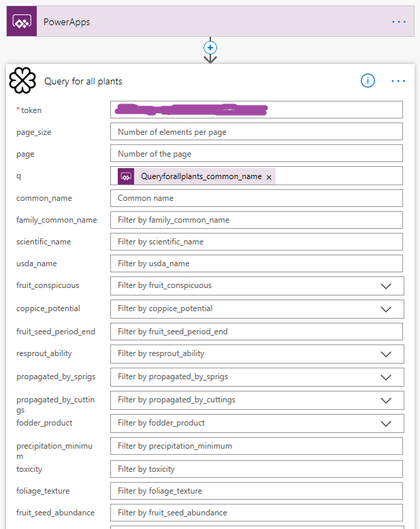Open the PowerApps step ellipsis menu

(399, 22)
